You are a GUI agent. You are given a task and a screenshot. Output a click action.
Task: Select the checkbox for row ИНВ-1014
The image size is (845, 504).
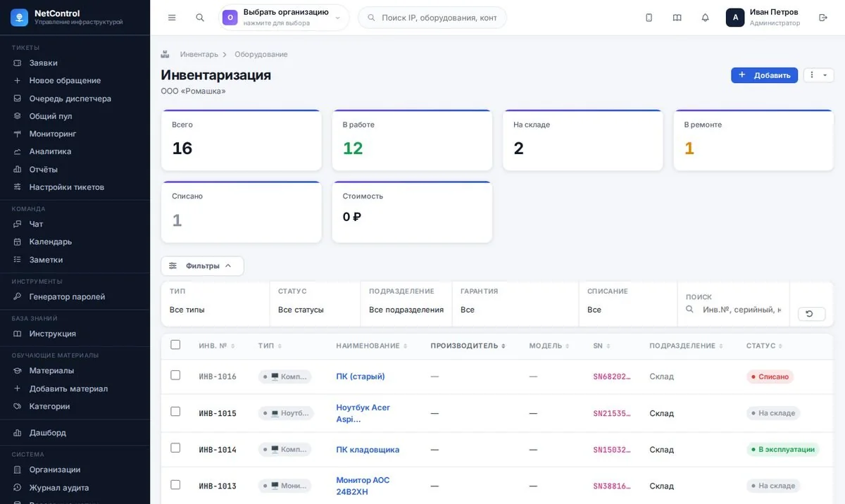[x=175, y=448]
